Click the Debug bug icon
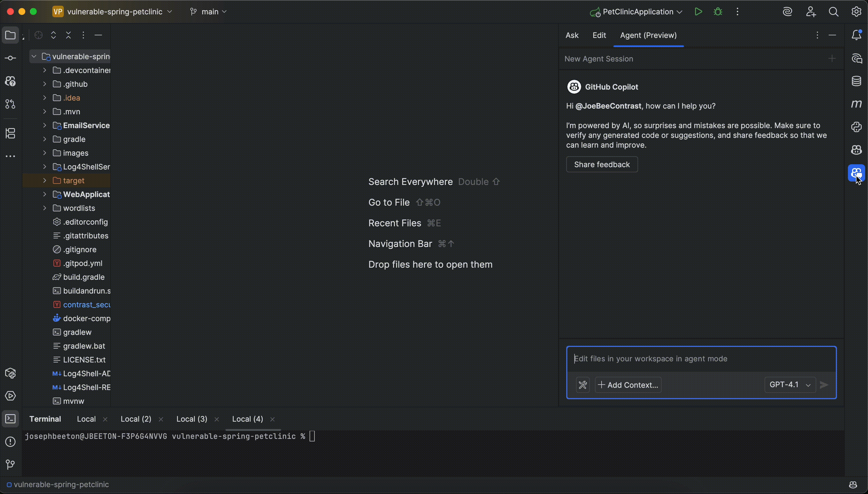 tap(718, 12)
